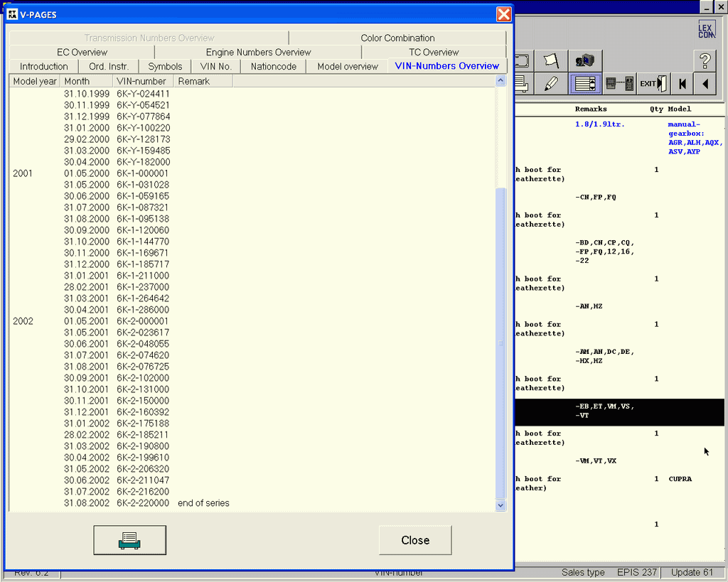Click the VIN list vertical scrollbar thumb
This screenshot has height=582, width=728.
[500, 343]
